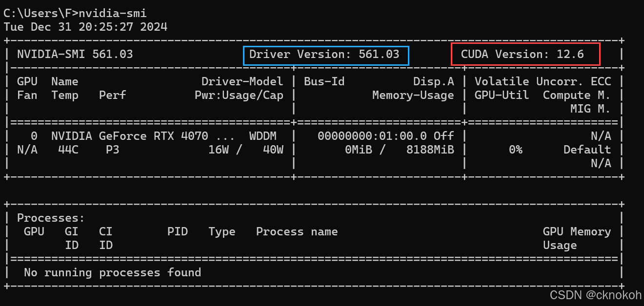Screen dimensions: 644x306
Task: Click GPU name 'NVIDIA GeForce RTX 4070 ...'
Action: (x=143, y=136)
